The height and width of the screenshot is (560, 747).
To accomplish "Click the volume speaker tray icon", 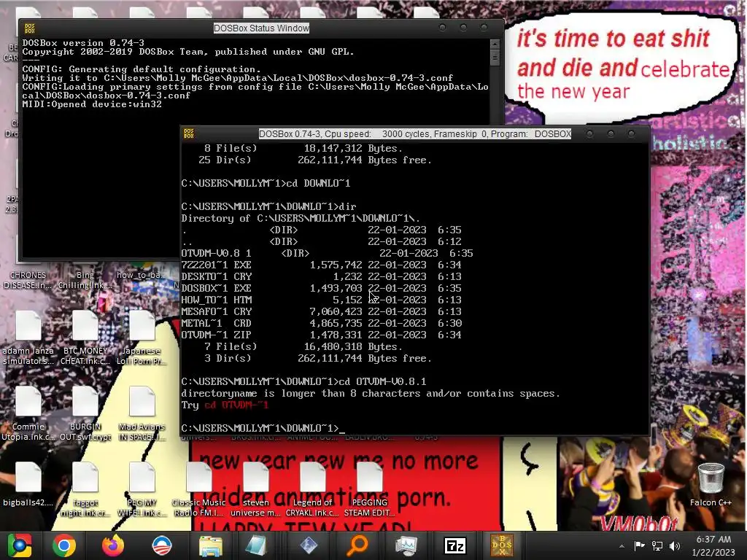I will (x=675, y=545).
